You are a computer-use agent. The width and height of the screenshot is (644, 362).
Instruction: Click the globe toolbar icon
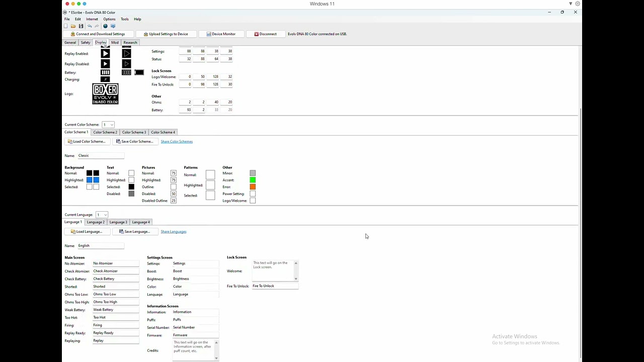(105, 26)
